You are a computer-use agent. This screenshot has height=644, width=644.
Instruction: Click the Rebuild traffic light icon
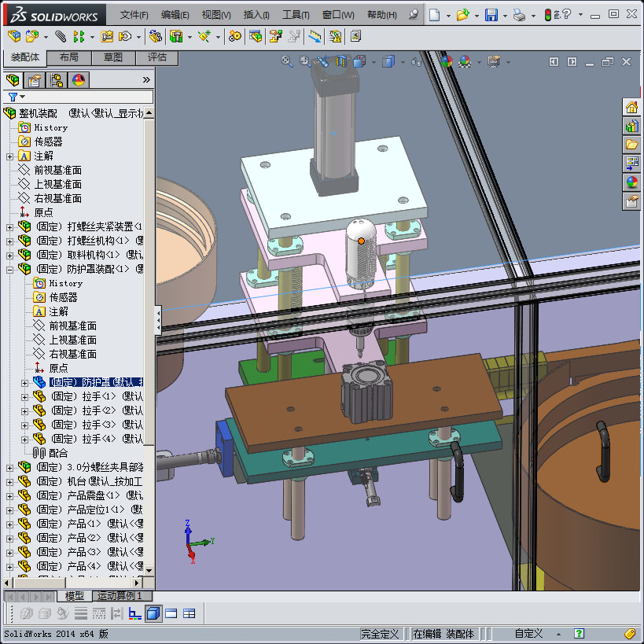[547, 15]
